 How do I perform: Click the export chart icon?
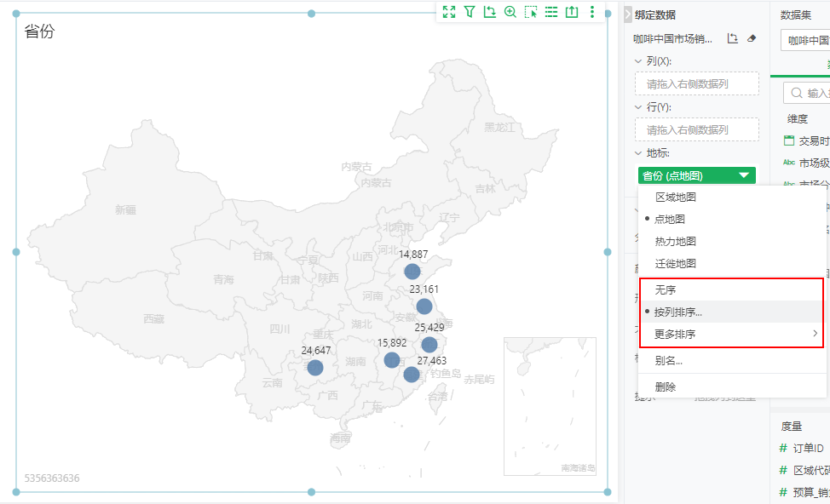pos(572,12)
